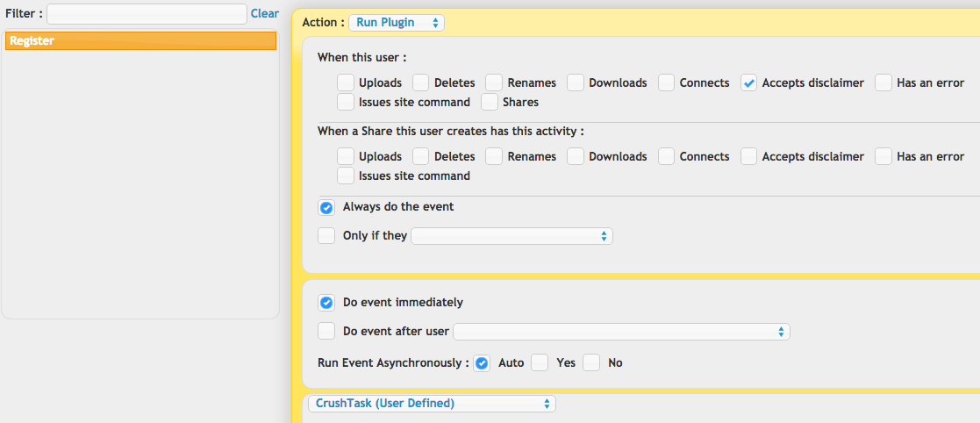The width and height of the screenshot is (980, 423).
Task: Enable Connects under Share activity section
Action: pyautogui.click(x=666, y=156)
